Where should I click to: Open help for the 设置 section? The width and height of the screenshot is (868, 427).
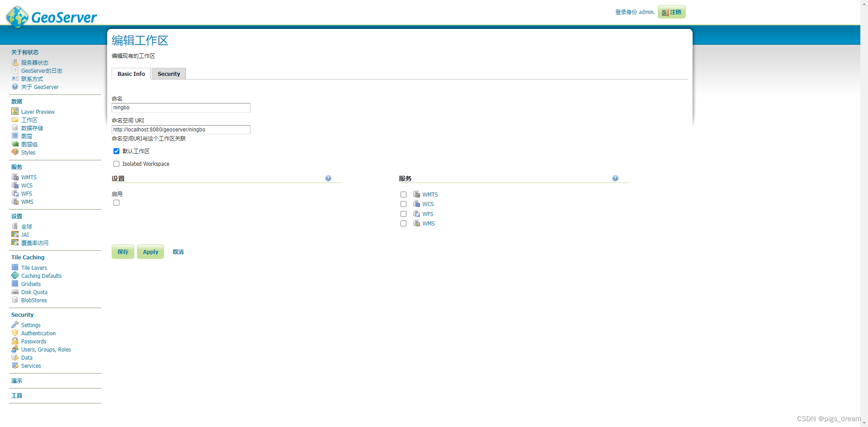328,178
